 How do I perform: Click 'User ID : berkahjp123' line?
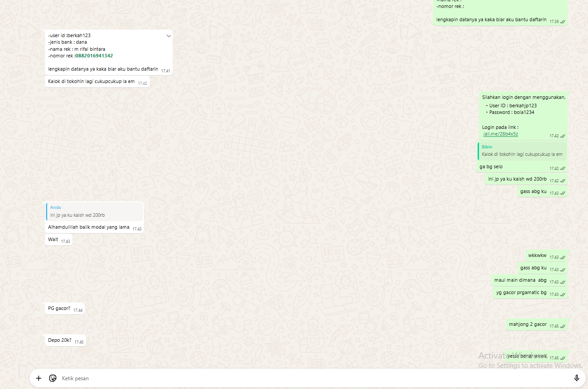(x=513, y=106)
